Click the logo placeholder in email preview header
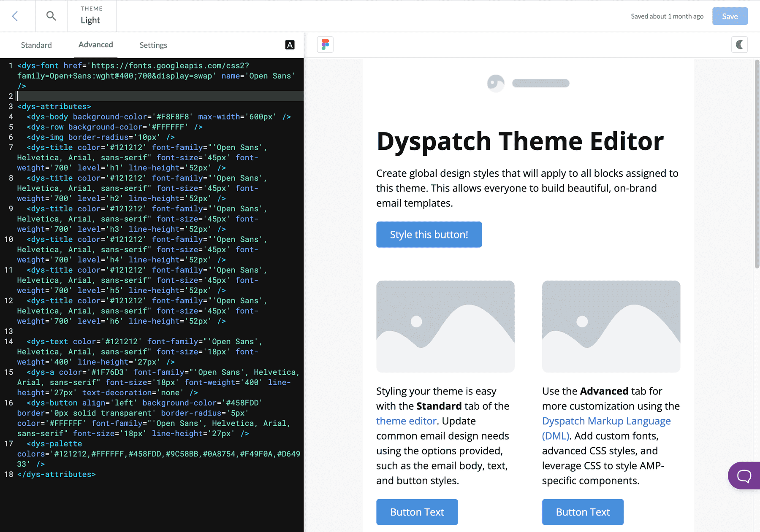Image resolution: width=760 pixels, height=532 pixels. (x=528, y=83)
